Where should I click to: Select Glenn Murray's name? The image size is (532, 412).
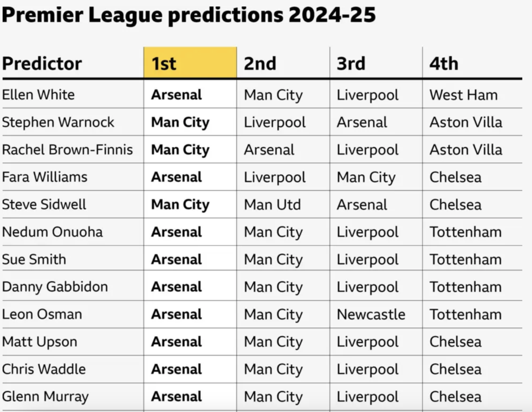[45, 397]
